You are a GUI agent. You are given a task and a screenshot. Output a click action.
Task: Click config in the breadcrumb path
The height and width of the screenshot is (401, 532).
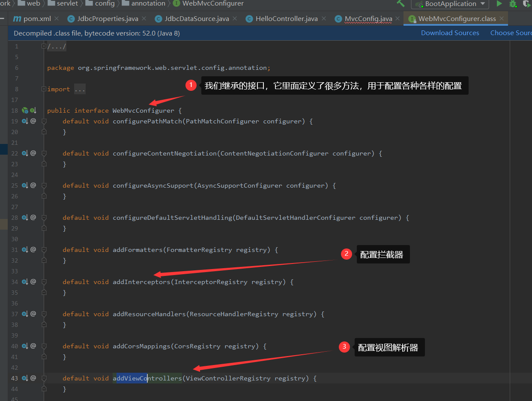click(x=100, y=3)
